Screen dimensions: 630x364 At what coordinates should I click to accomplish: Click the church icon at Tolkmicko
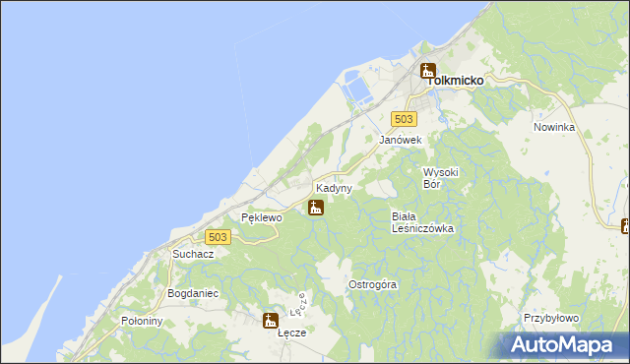pyautogui.click(x=428, y=71)
